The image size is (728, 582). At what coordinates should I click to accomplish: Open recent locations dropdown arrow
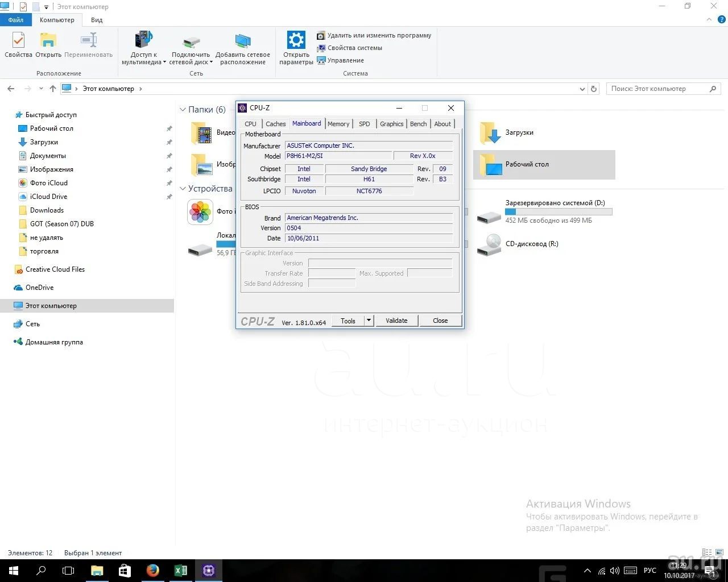tap(41, 89)
